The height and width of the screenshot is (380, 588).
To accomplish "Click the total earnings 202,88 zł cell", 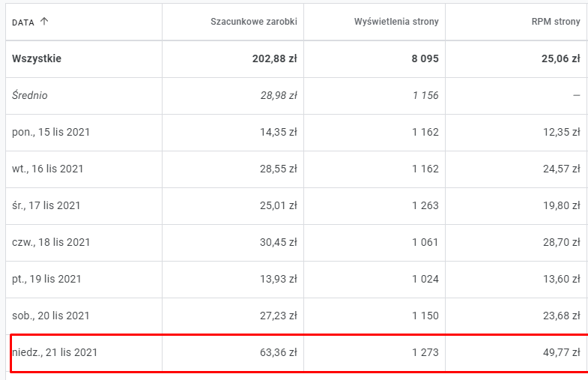I will (274, 59).
